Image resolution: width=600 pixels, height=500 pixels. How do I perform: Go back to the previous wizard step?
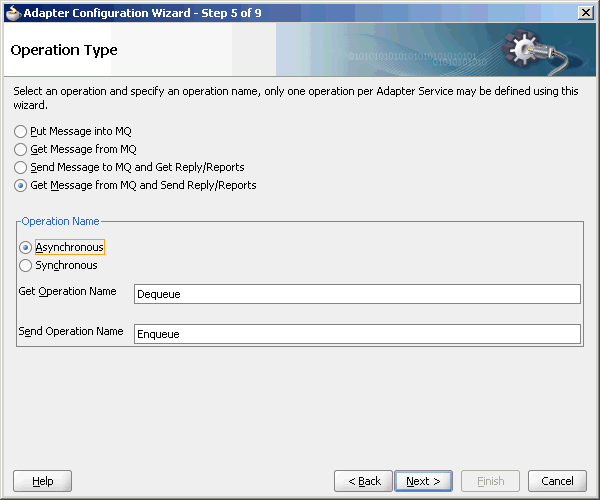(364, 481)
